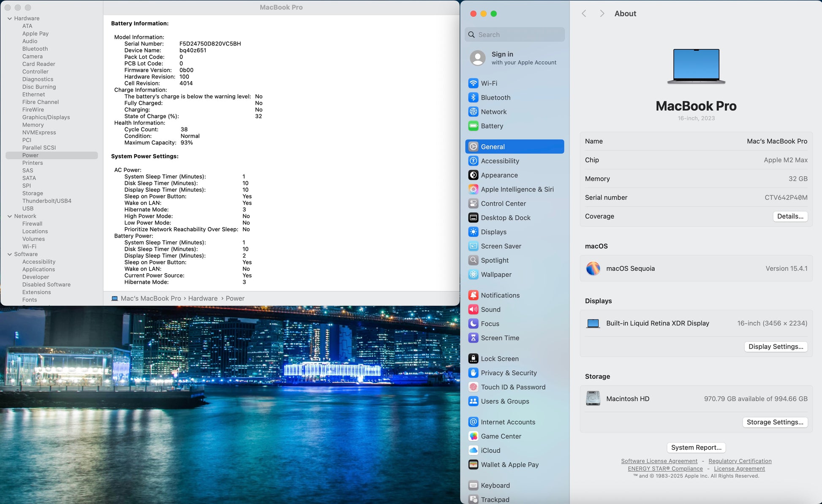This screenshot has width=822, height=504.
Task: Open Wi-Fi settings icon in sidebar
Action: point(473,83)
